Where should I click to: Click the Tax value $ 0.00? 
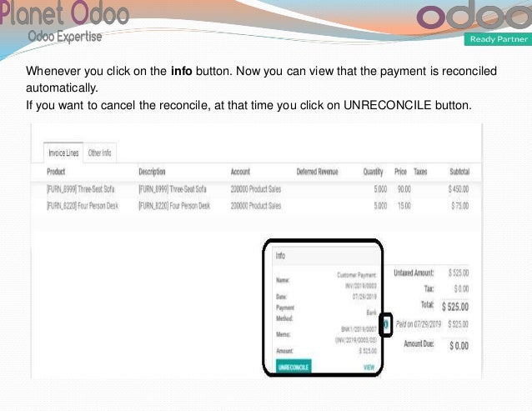461,289
